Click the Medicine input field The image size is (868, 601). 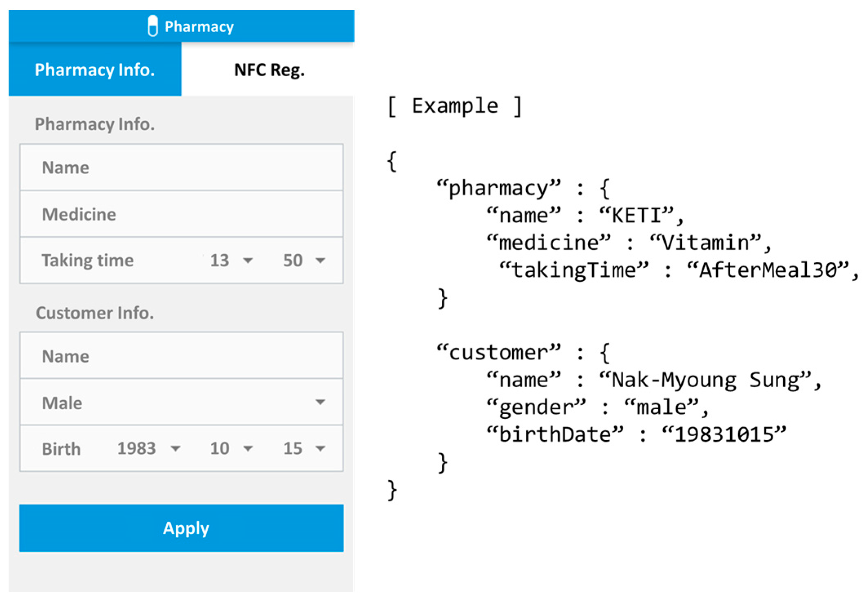[182, 214]
